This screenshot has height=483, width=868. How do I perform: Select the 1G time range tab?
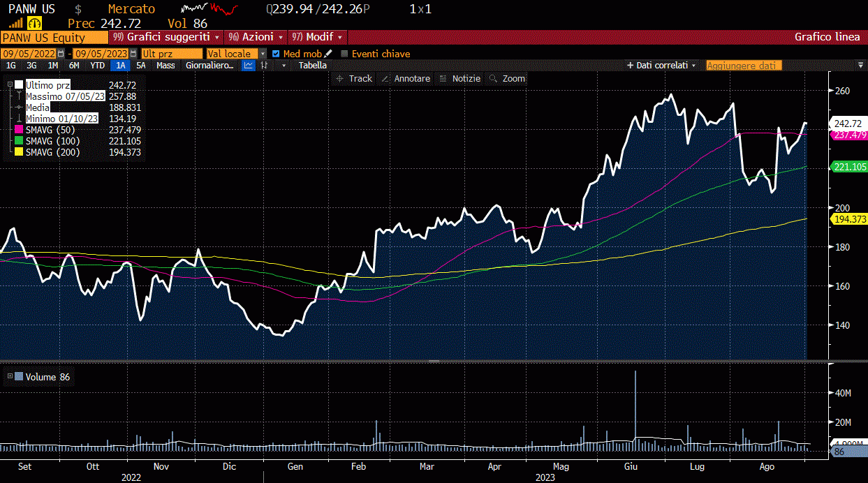(x=10, y=66)
